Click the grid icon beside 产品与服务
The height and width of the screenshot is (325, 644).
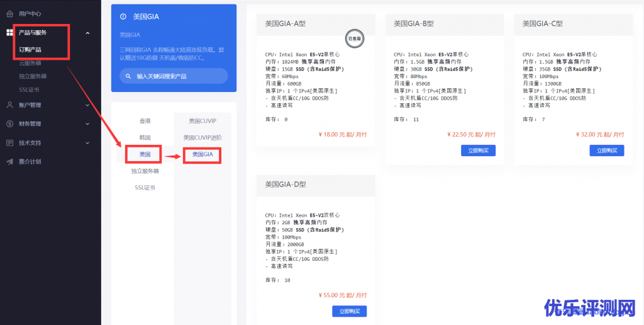tap(9, 33)
